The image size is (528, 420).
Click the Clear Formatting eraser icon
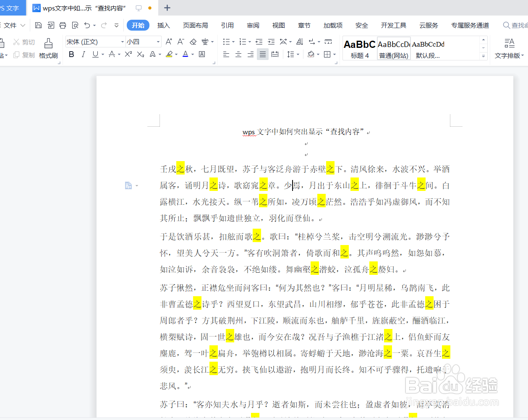(x=193, y=42)
